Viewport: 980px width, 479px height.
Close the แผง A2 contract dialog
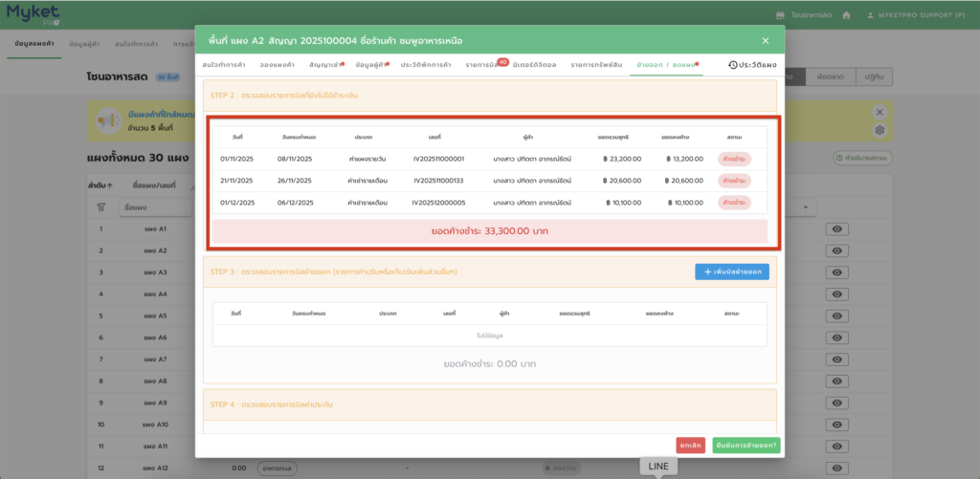(x=765, y=40)
